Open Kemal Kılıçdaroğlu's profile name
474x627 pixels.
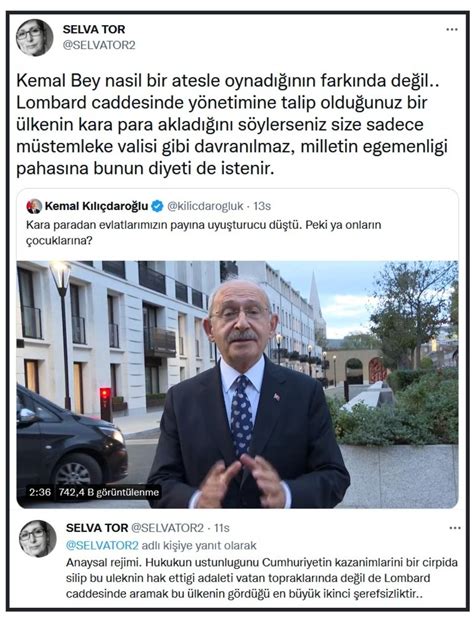click(x=96, y=206)
